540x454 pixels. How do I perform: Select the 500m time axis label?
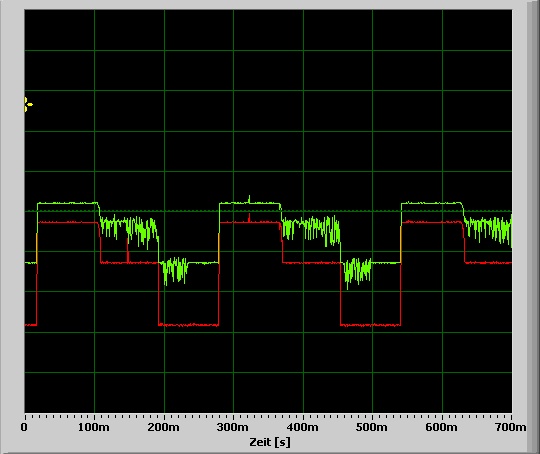[371, 427]
